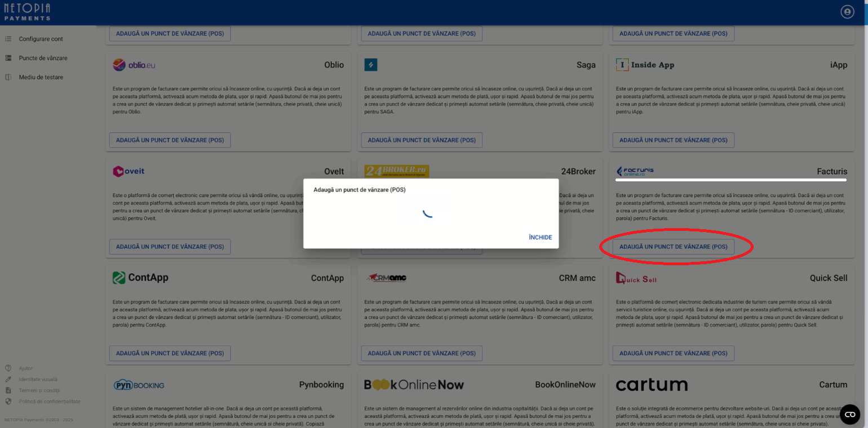Go to Puncte de vânzare menu
Screen dimensions: 868x428
pyautogui.click(x=43, y=58)
